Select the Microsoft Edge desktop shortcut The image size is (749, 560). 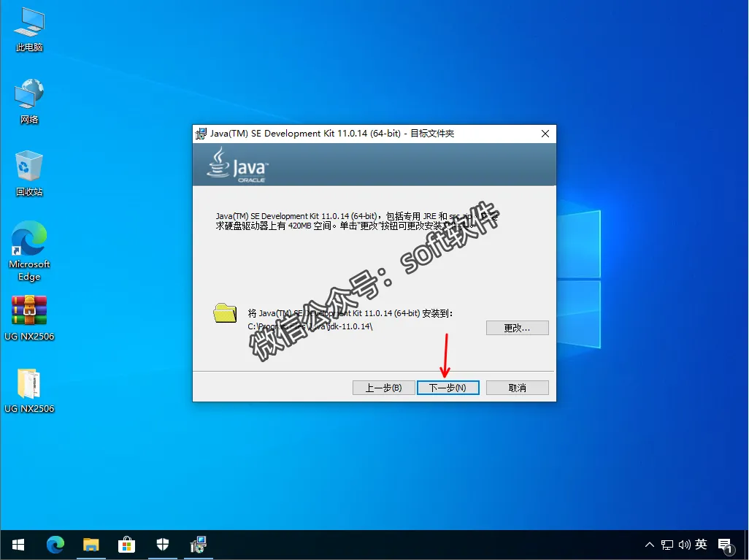[29, 251]
